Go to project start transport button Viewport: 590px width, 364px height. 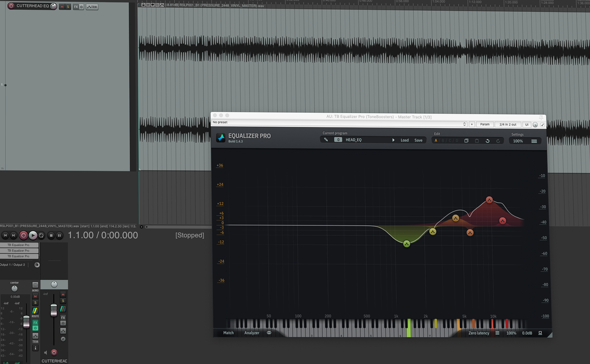5,235
